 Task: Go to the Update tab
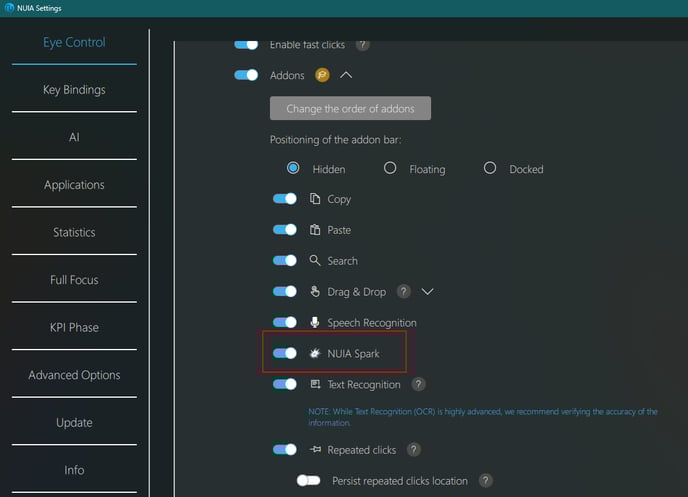[74, 422]
